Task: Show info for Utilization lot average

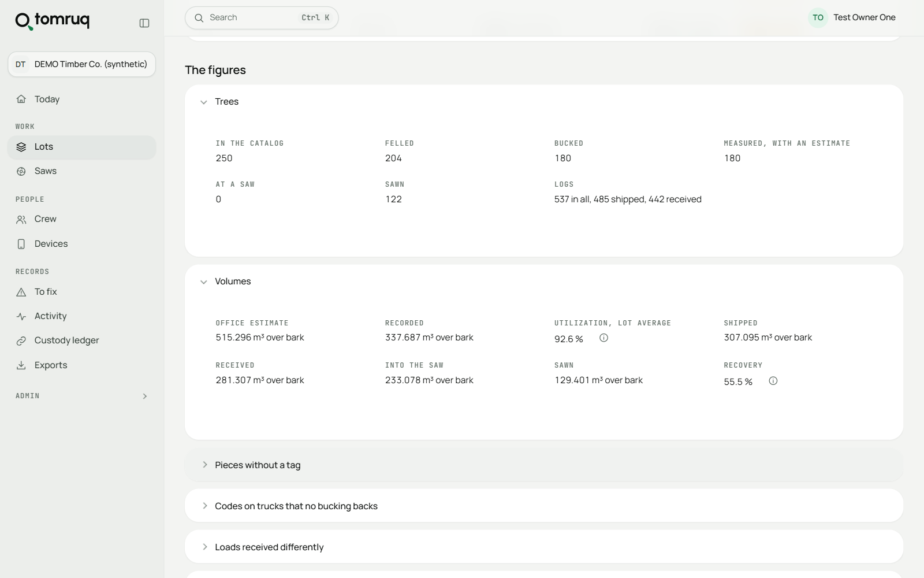Action: [603, 338]
